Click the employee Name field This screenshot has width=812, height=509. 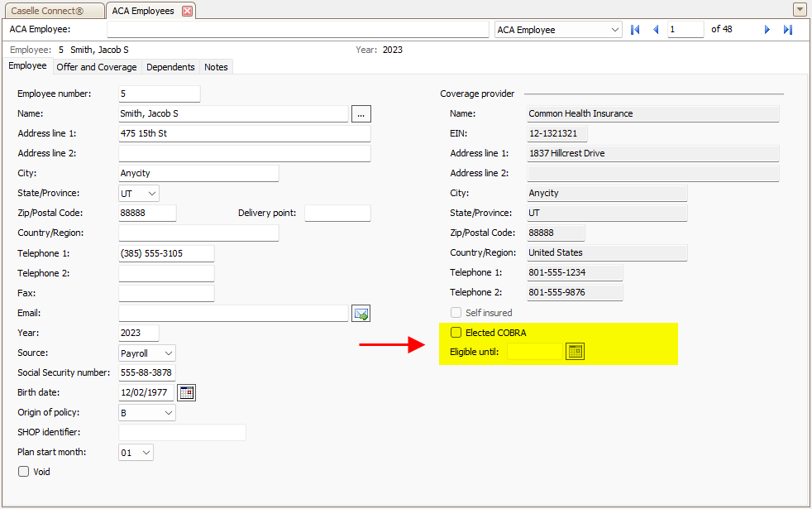(x=233, y=113)
